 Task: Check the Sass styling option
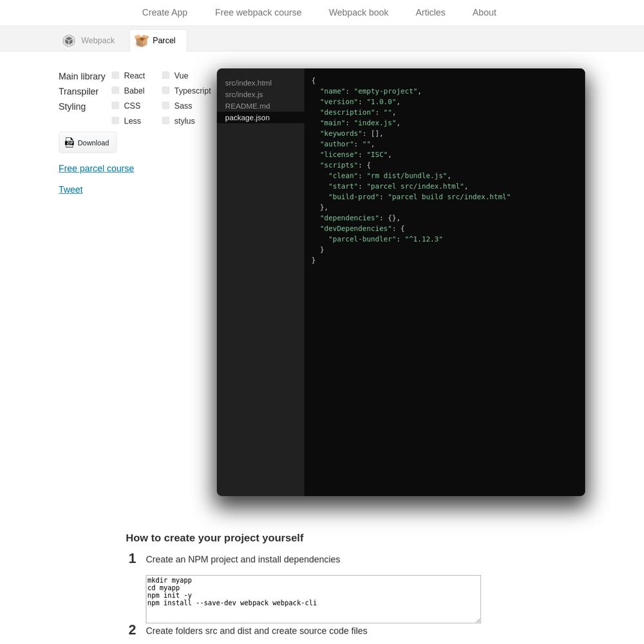coord(166,106)
